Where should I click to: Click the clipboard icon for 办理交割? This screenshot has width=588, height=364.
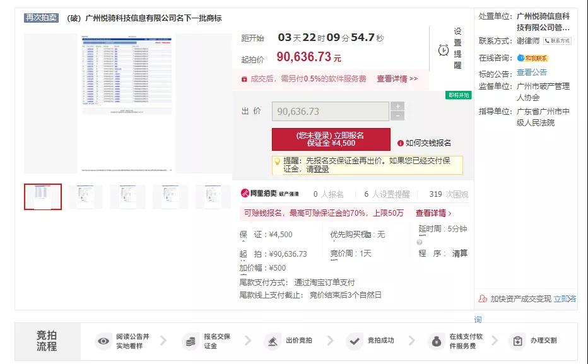click(517, 341)
